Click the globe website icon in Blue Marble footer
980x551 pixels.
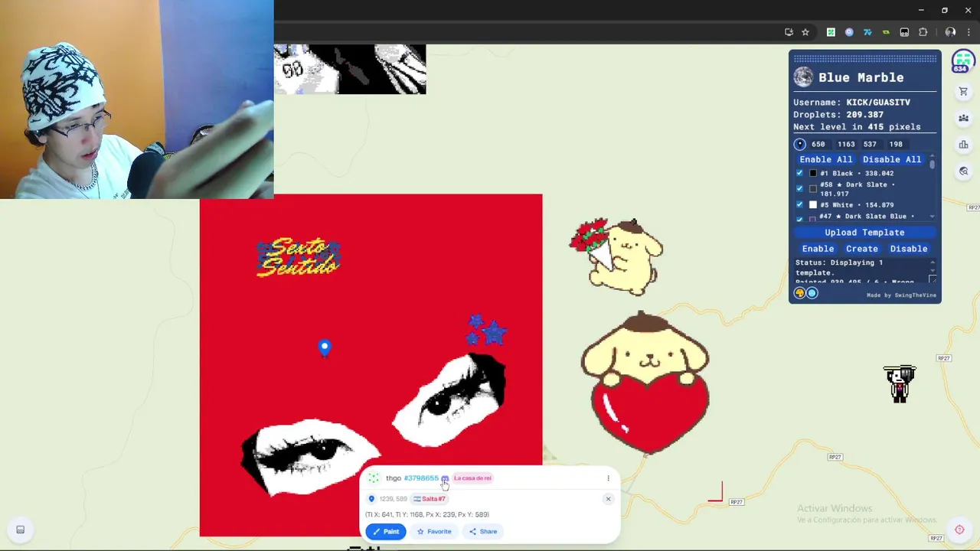(812, 293)
